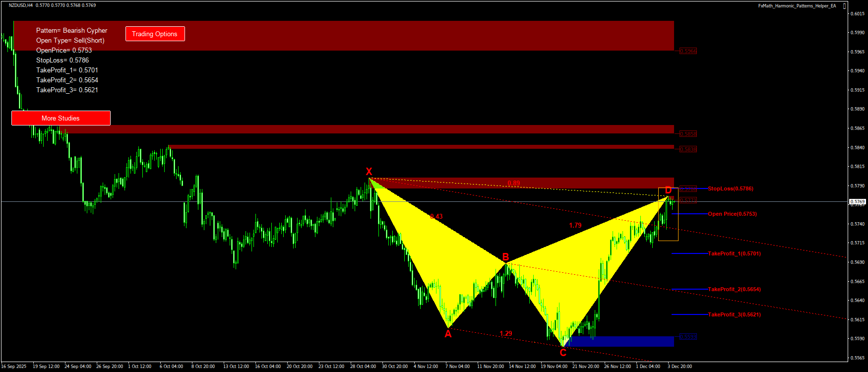Click the '3 Dec 20:00' time axis label
This screenshot has height=372, width=868.
[680, 367]
